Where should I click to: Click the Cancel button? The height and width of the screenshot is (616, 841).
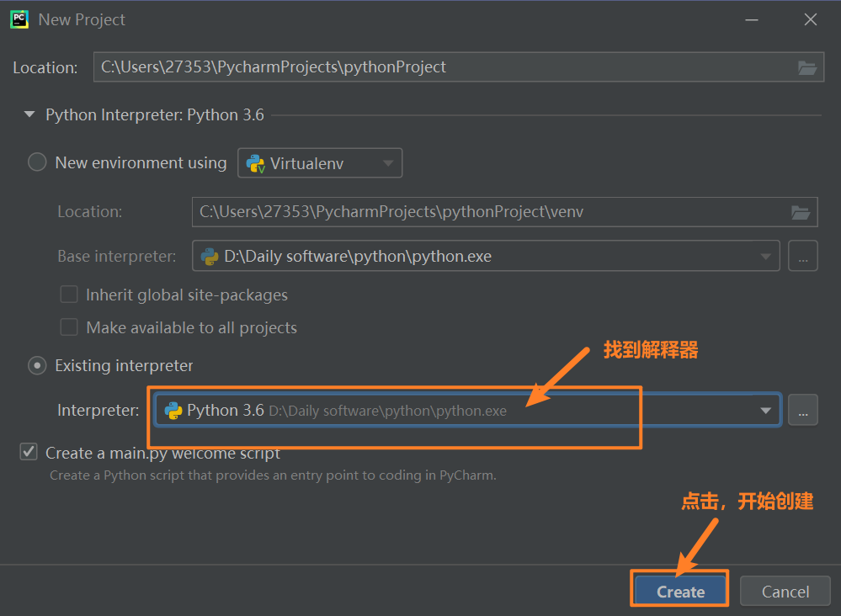click(x=785, y=592)
